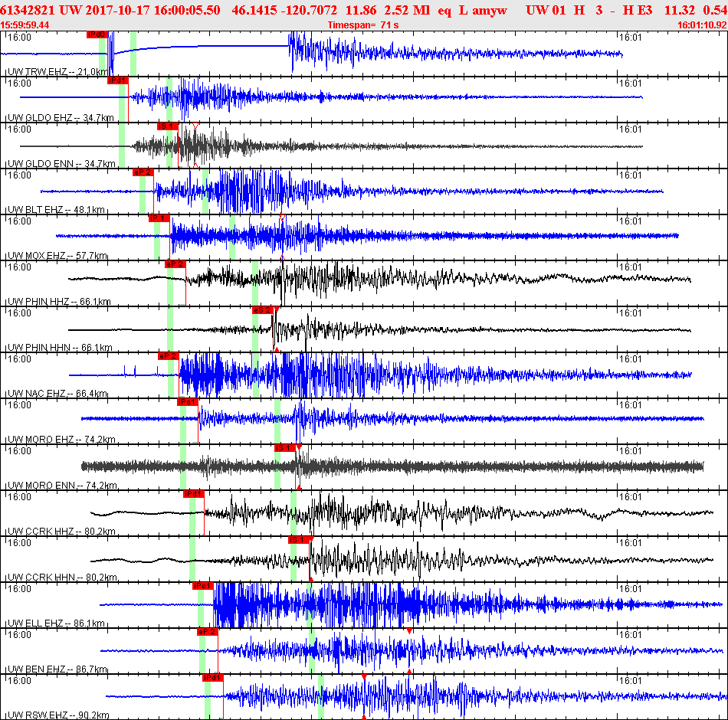
Task: Select the iPd1 pick flag on RSW EHZ
Action: [212, 678]
